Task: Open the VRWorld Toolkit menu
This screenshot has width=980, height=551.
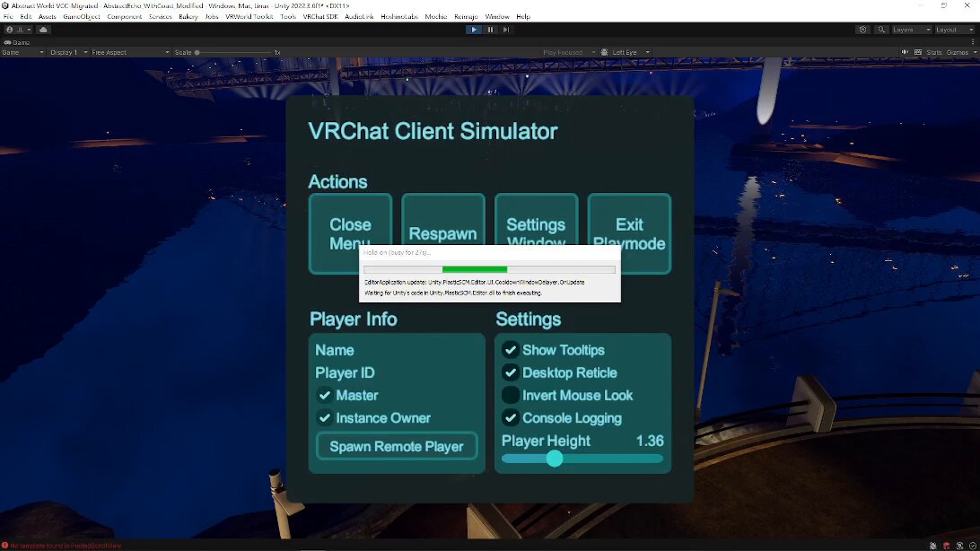Action: 249,17
